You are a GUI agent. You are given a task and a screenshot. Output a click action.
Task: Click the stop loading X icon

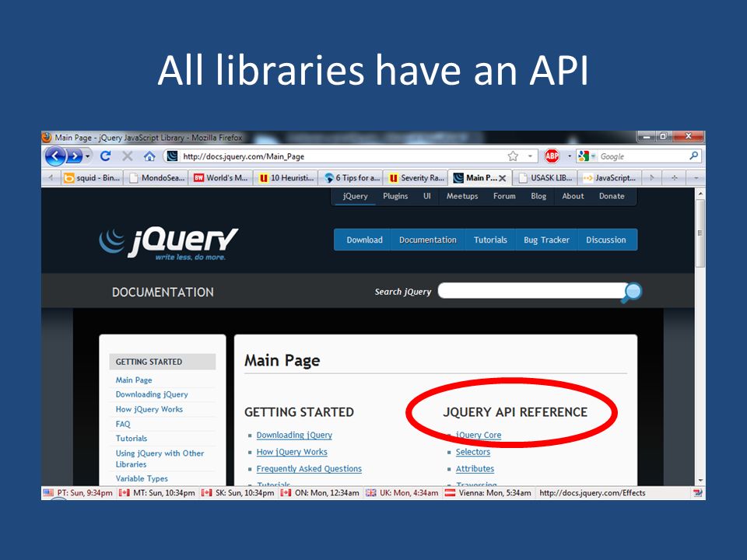click(127, 156)
